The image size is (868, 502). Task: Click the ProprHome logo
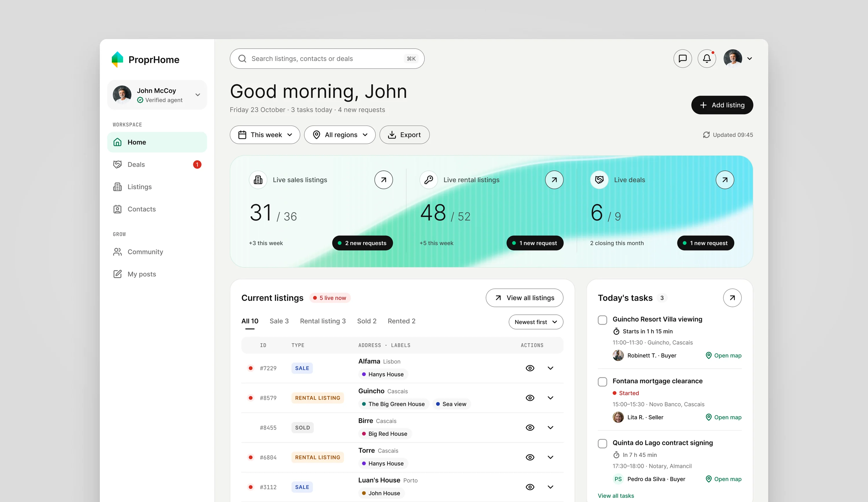145,60
